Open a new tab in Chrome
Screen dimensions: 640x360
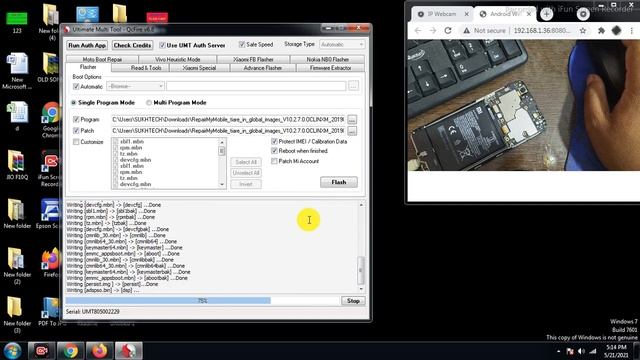[547, 14]
